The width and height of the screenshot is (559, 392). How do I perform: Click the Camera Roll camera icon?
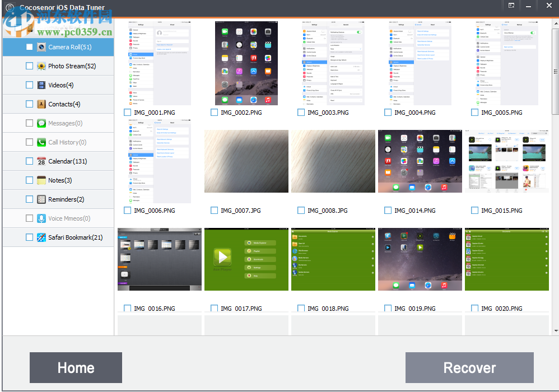(x=41, y=47)
